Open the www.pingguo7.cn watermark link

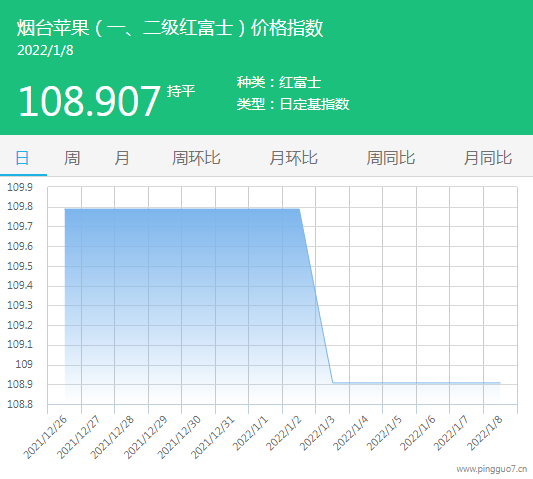(x=492, y=469)
